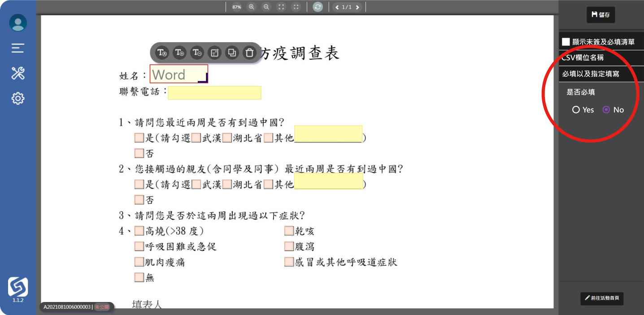Enable 顯示未簽及必填清單 checkbox
The image size is (644, 315).
(x=566, y=42)
